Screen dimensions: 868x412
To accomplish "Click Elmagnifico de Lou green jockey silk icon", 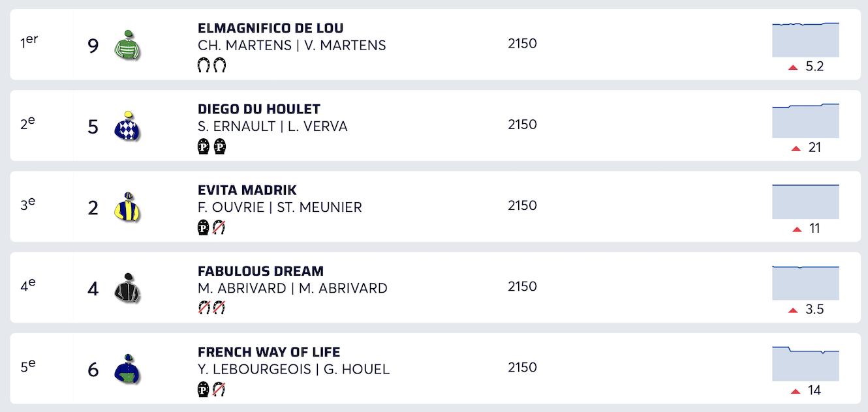I will (127, 45).
